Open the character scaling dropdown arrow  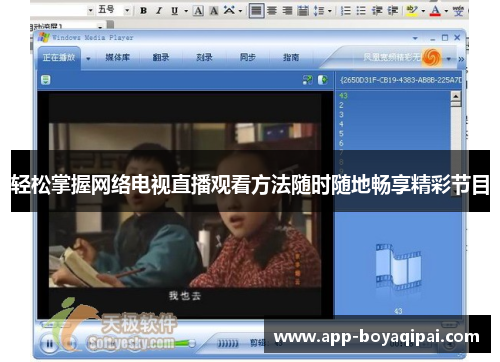[240, 11]
